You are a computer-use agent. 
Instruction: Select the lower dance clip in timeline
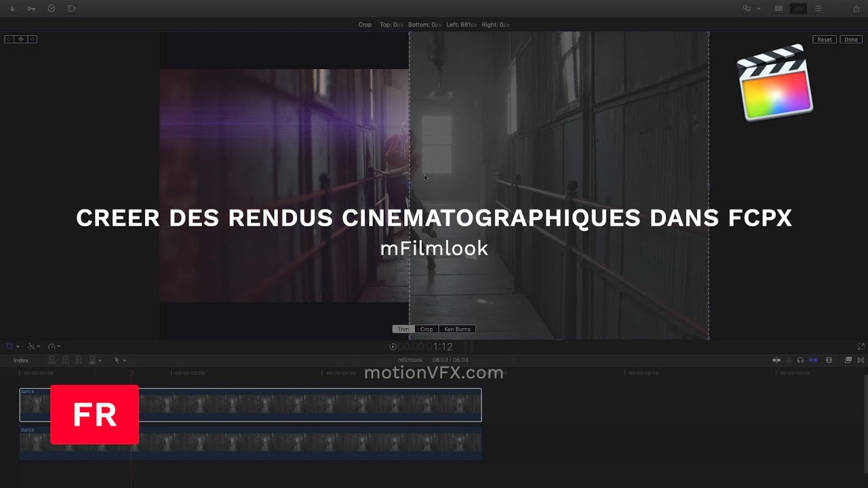click(250, 443)
